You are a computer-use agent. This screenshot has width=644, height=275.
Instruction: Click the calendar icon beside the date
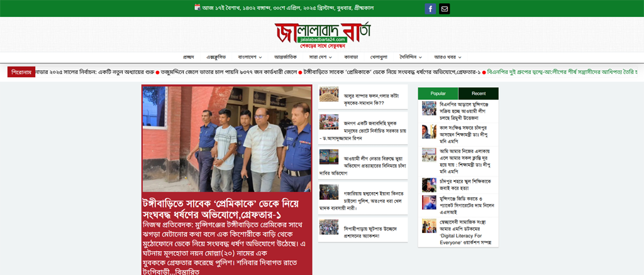(197, 8)
